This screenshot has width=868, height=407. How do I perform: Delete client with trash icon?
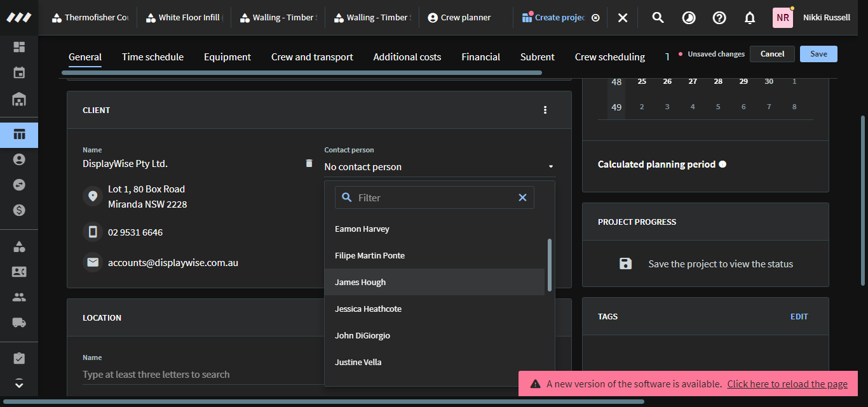pos(309,163)
